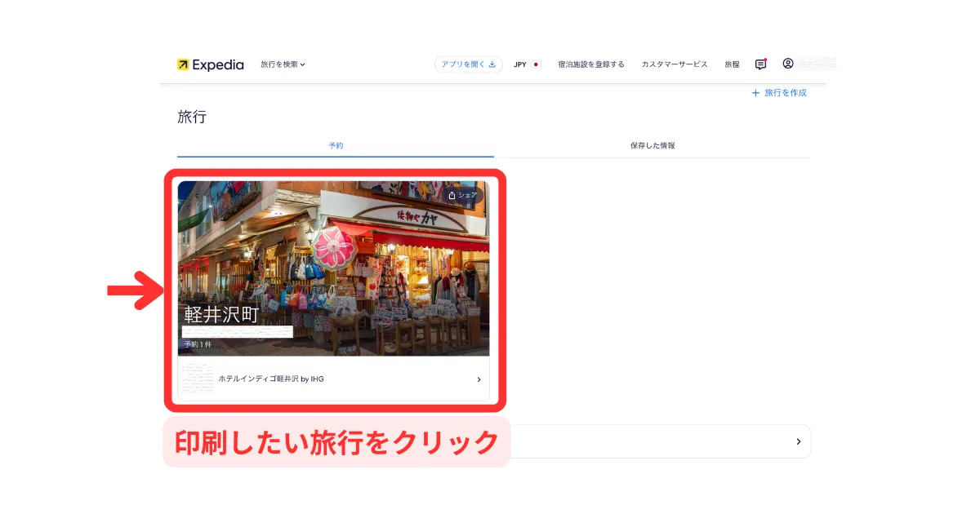The width and height of the screenshot is (980, 514).
Task: Click the hotel thumbnail beside ホテルインディゴ軽井沢
Action: [x=197, y=379]
